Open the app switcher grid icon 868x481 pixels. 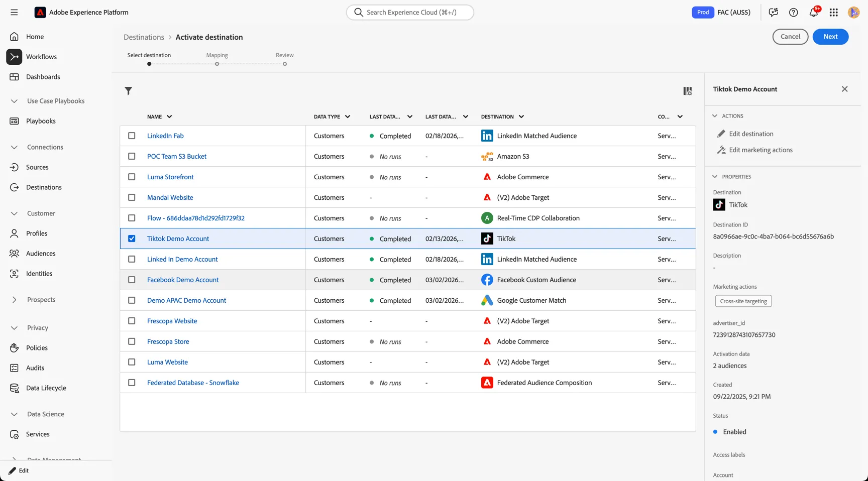(x=834, y=12)
